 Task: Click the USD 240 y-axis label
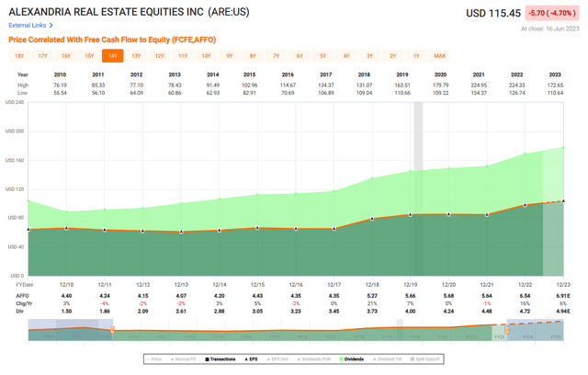[15, 102]
